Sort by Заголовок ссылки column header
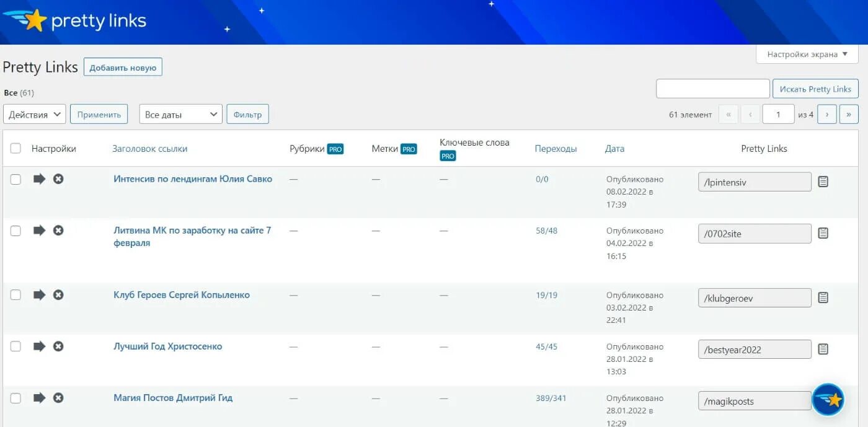Screen dimensions: 868x427 click(150, 149)
